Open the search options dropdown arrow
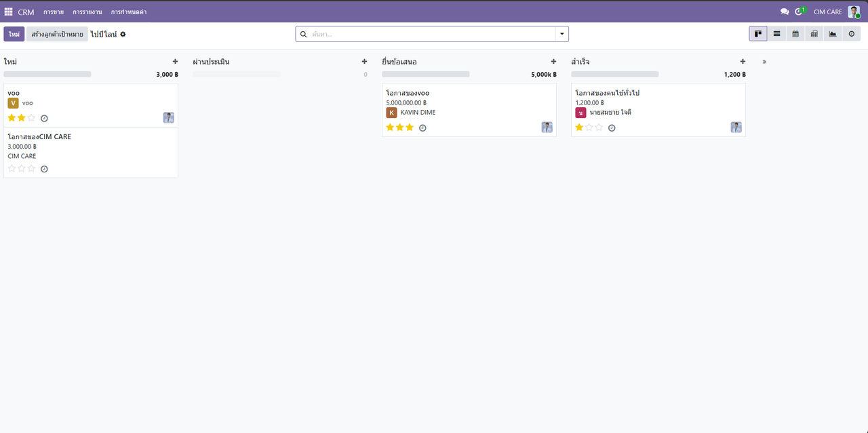The height and width of the screenshot is (433, 868). tap(561, 34)
